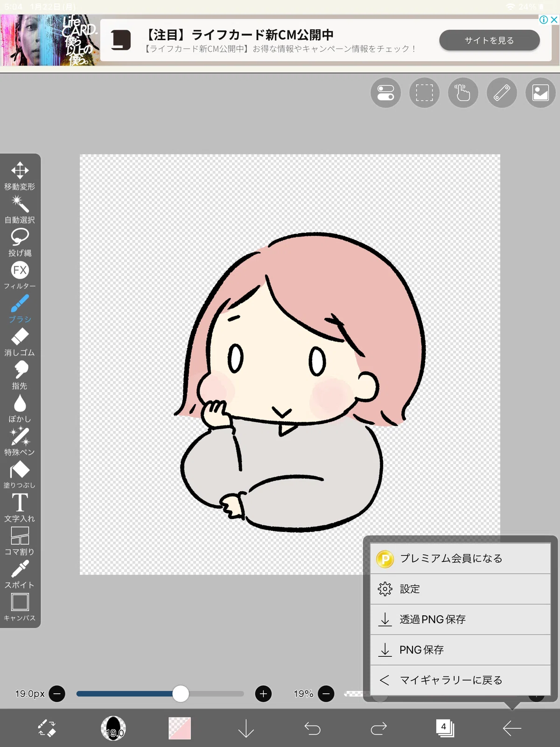The width and height of the screenshot is (560, 747).
Task: Select the 移動変形 transform tool
Action: click(20, 176)
